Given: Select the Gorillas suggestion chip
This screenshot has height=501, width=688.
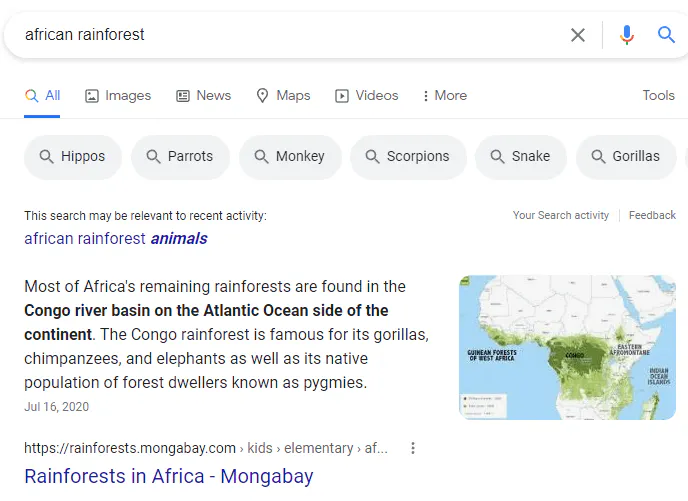Looking at the screenshot, I should [626, 156].
